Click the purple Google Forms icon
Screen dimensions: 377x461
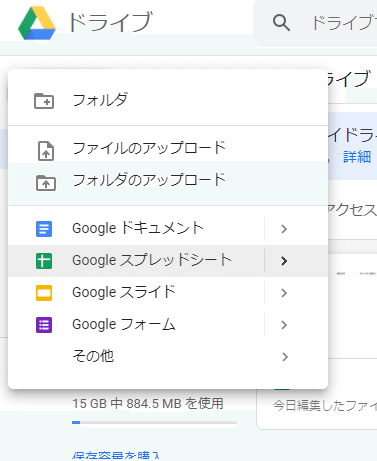pyautogui.click(x=44, y=325)
